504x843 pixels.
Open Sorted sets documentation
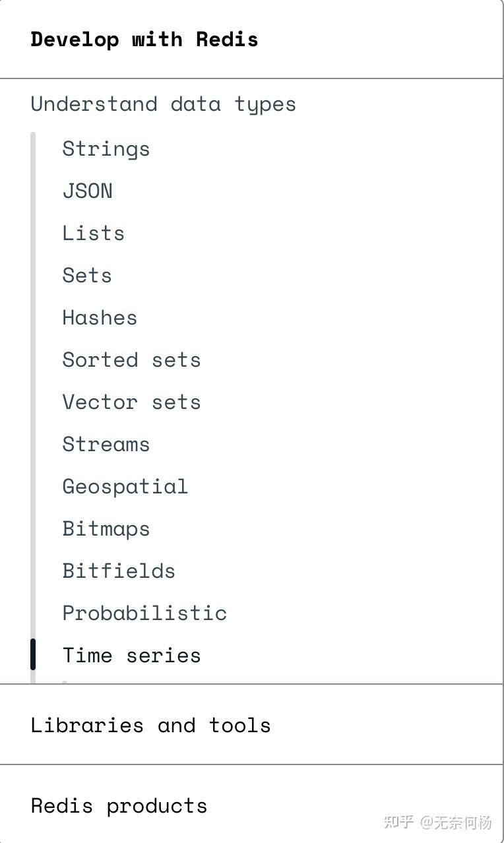(131, 359)
